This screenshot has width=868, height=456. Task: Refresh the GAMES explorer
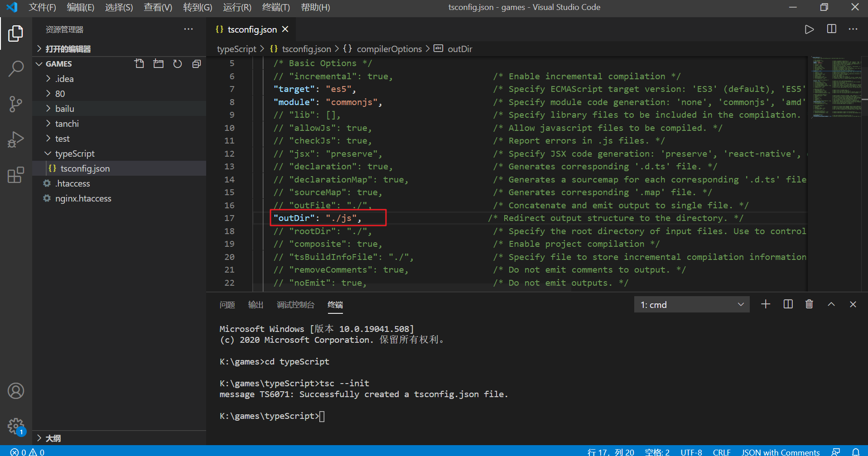[177, 63]
